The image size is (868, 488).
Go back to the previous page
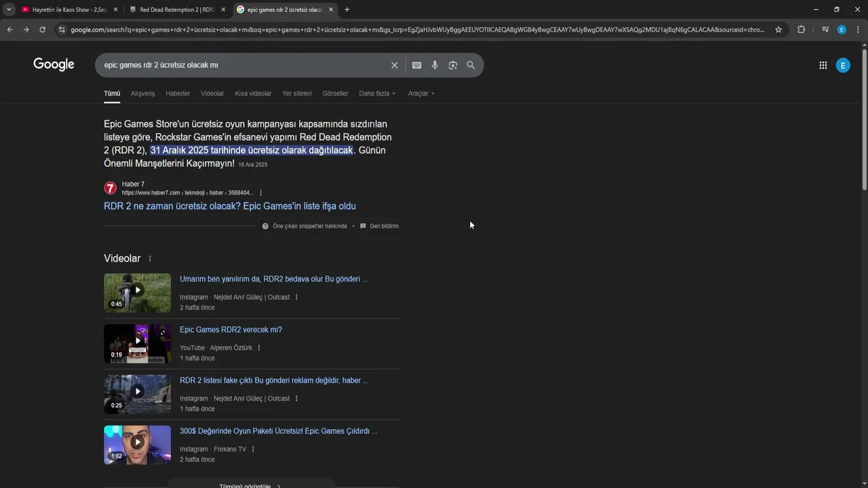tap(9, 30)
